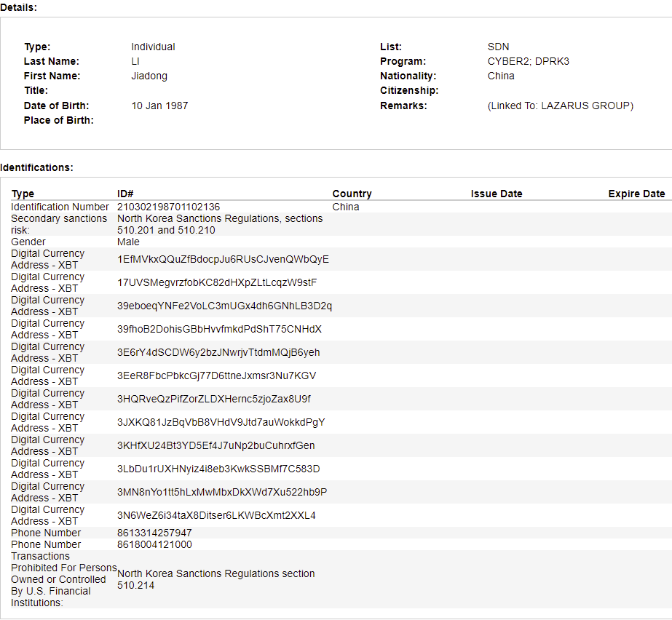672x620 pixels.
Task: Click the ID# column header
Action: click(125, 194)
